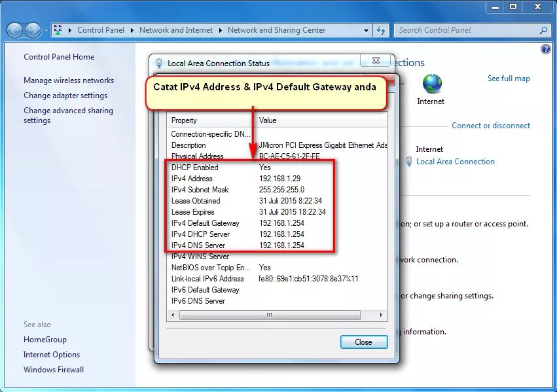Open recent pages dropdown beside the Forward button
The width and height of the screenshot is (557, 392).
point(46,31)
